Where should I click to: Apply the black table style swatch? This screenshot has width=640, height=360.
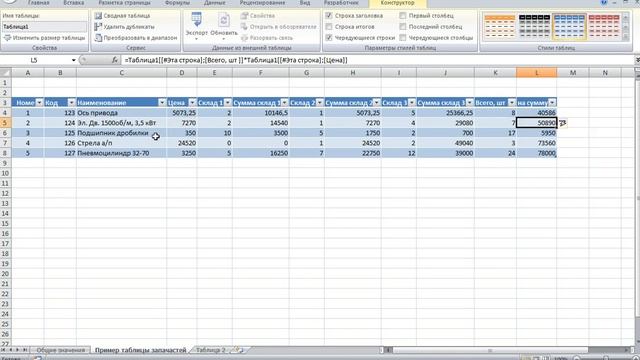[534, 27]
